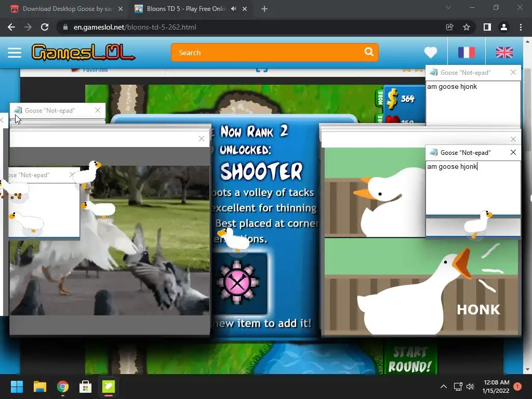Bookmark this page with star
Screen dimensions: 532x399
[467, 27]
